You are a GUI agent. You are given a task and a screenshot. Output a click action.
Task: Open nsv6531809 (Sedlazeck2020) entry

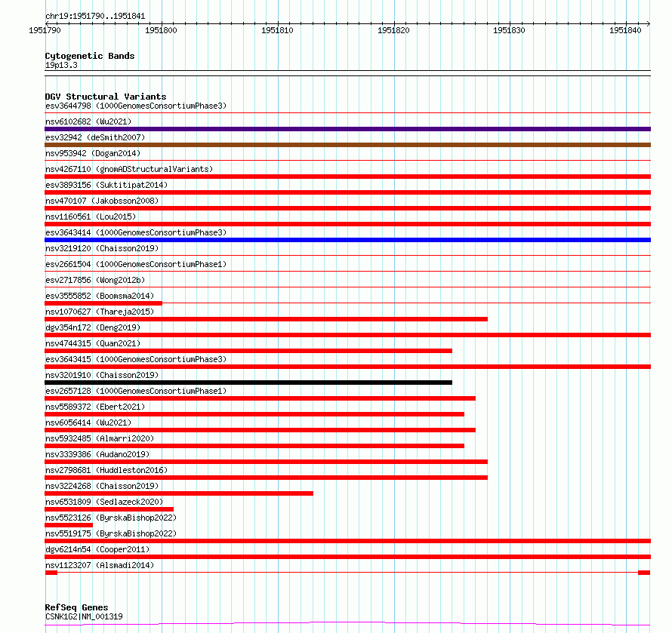104,502
